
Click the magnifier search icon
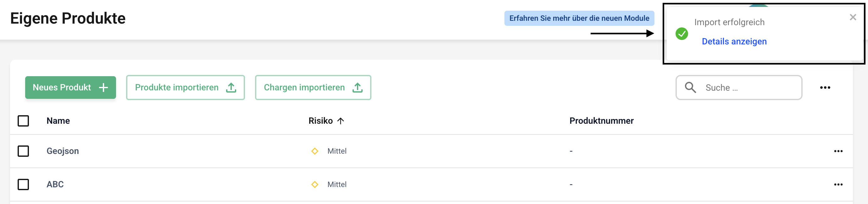[x=690, y=88]
